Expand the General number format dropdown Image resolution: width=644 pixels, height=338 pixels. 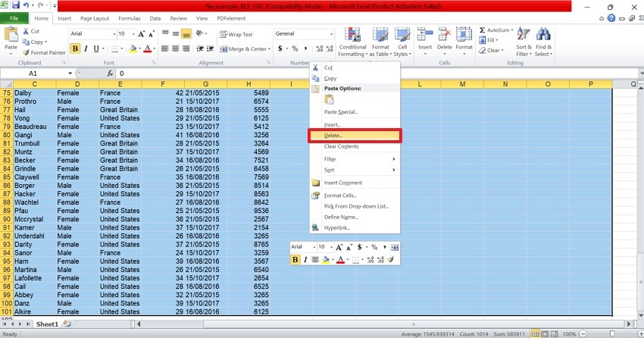tap(331, 33)
